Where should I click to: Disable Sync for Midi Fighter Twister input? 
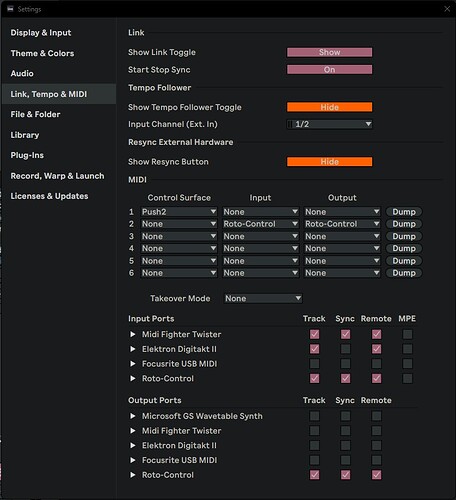coord(345,334)
